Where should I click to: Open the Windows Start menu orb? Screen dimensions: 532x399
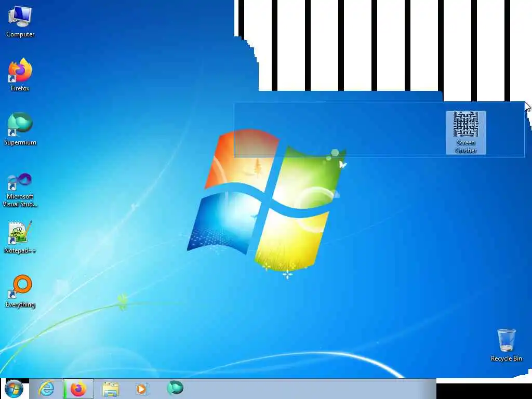click(14, 389)
